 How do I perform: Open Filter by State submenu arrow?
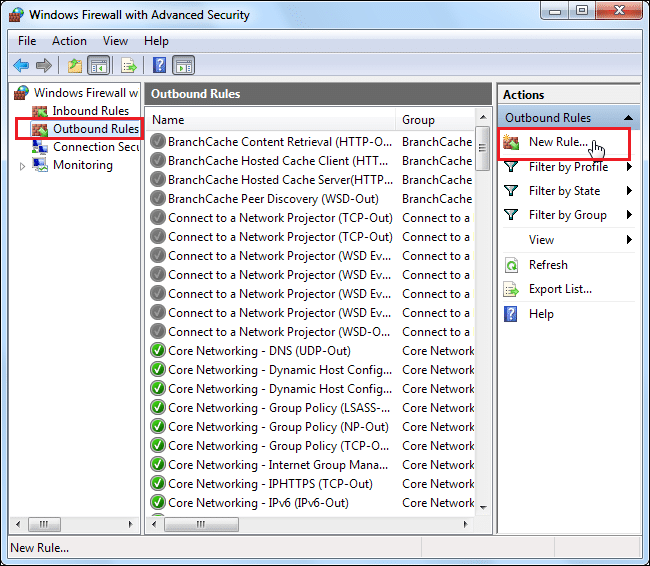click(x=629, y=191)
